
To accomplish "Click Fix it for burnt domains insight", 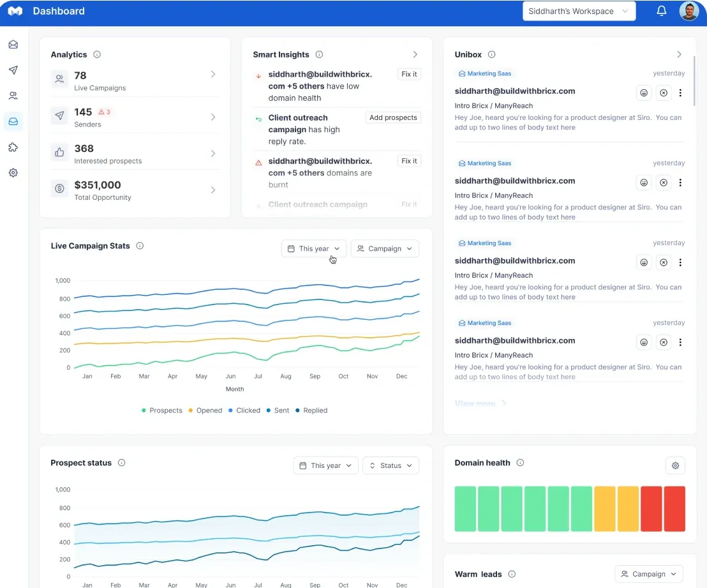I will coord(409,161).
